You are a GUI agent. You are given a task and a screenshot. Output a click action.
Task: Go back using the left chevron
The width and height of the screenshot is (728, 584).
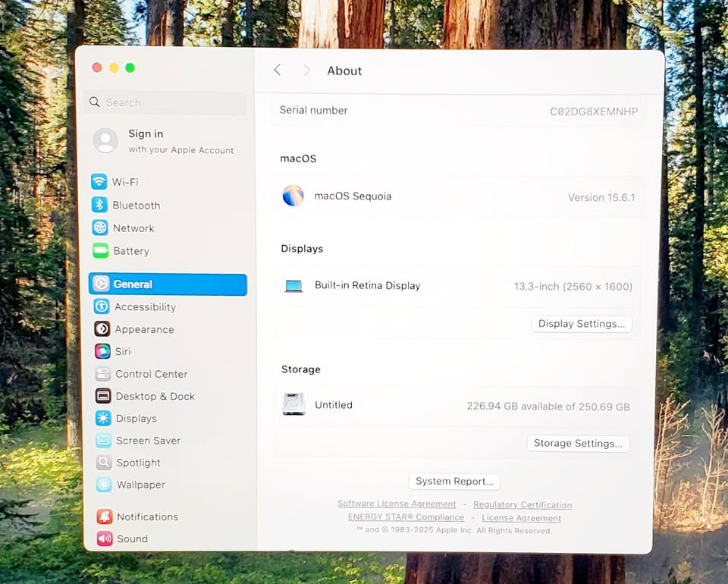[278, 71]
